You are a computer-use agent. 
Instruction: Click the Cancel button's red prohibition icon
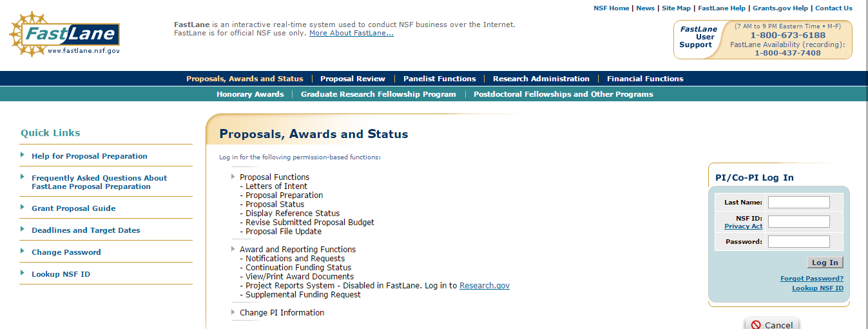pyautogui.click(x=756, y=325)
